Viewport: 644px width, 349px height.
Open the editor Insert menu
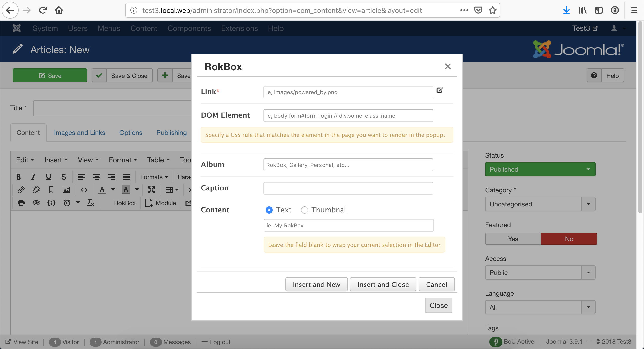56,160
